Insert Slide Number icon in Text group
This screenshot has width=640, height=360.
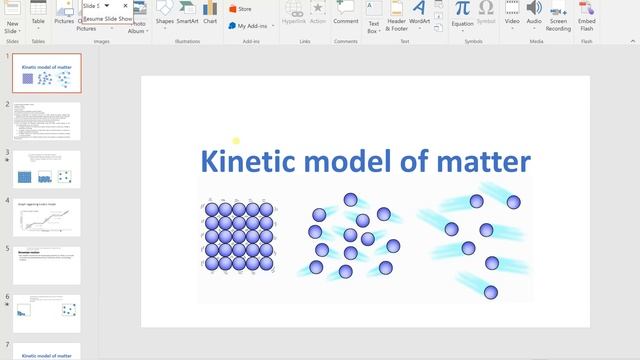pyautogui.click(x=438, y=16)
